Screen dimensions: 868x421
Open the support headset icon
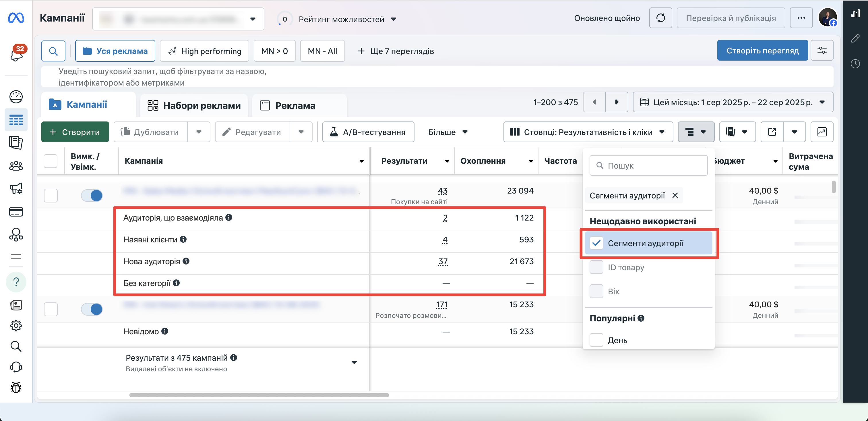coord(16,367)
